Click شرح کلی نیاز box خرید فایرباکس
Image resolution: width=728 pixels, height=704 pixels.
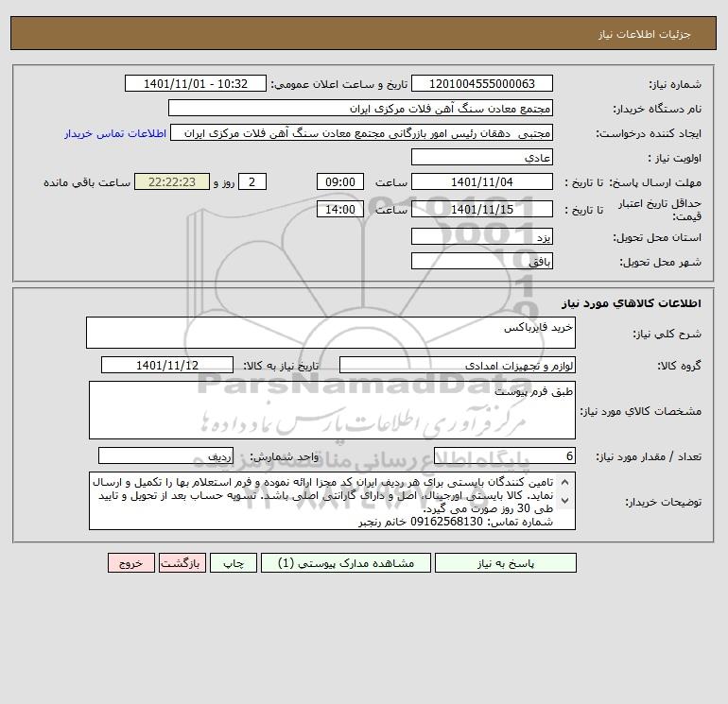[331, 333]
